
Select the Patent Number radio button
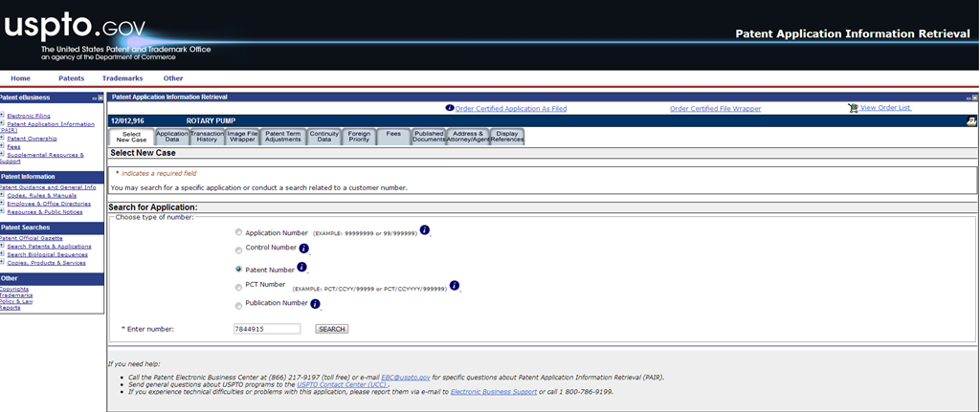click(238, 269)
